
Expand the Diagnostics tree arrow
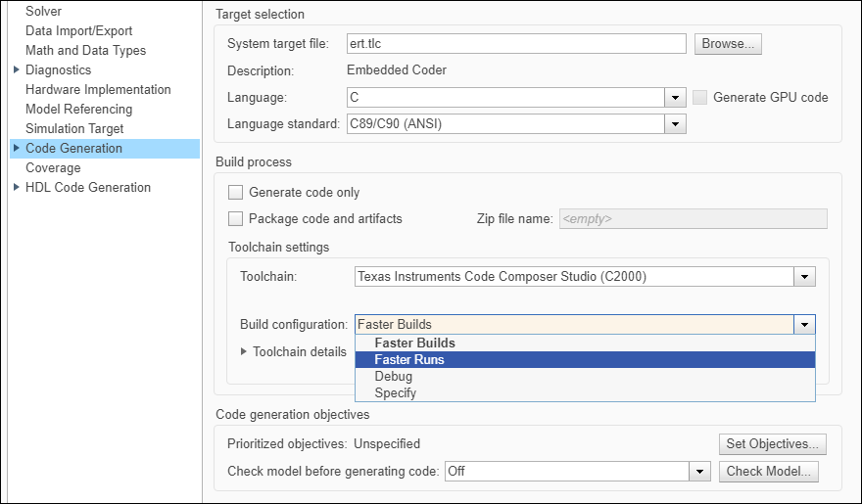(17, 69)
